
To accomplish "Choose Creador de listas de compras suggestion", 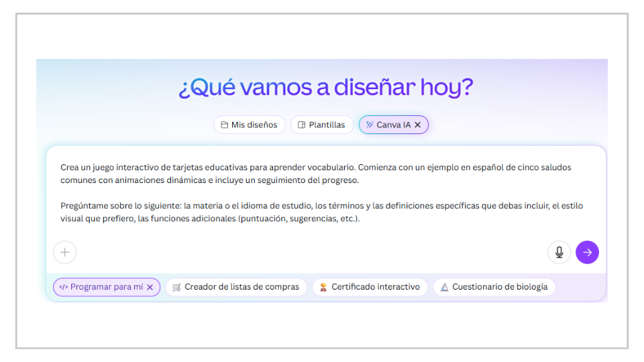I will pyautogui.click(x=241, y=287).
